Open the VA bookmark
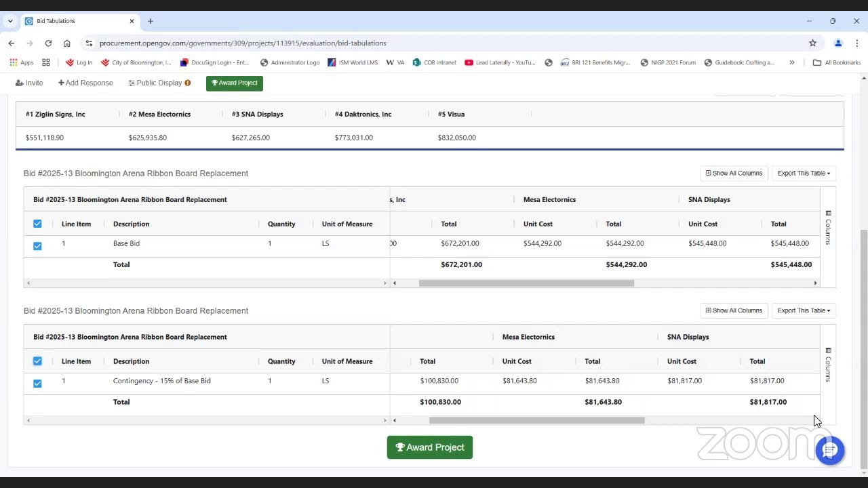Image resolution: width=868 pixels, height=488 pixels. pyautogui.click(x=395, y=62)
